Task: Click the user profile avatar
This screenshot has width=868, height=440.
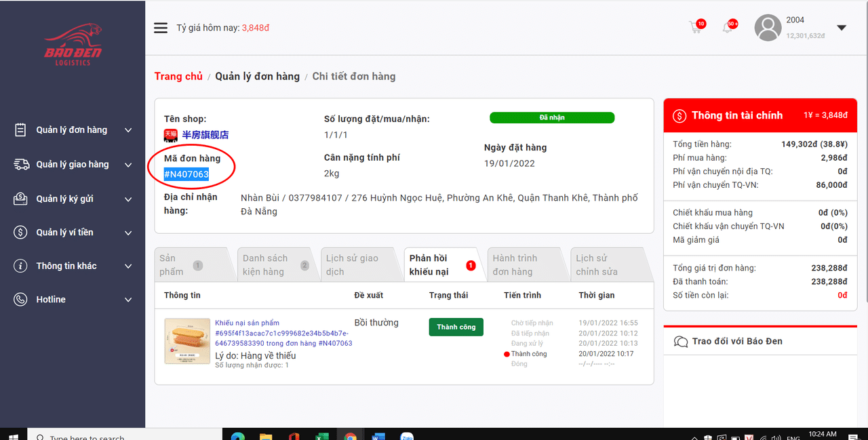Action: [x=768, y=28]
